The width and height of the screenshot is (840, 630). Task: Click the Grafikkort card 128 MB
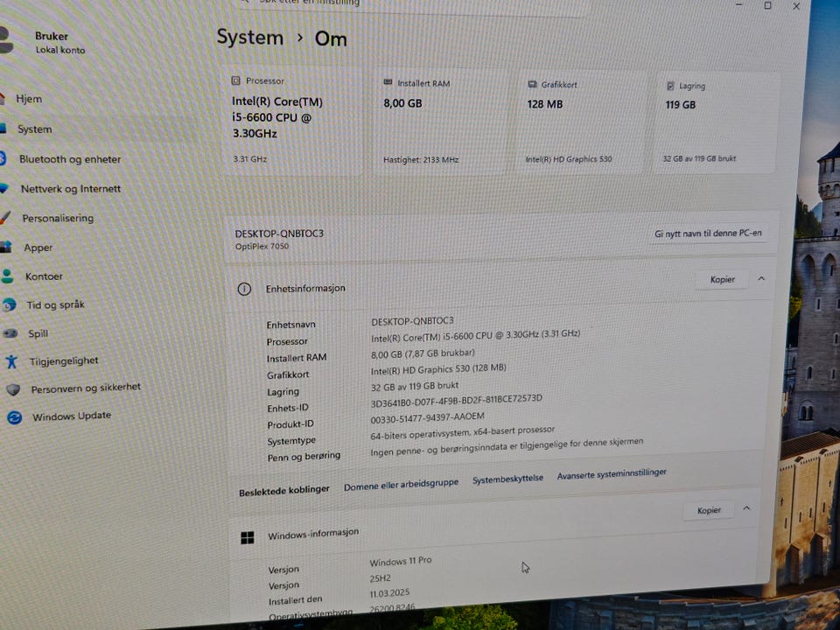[581, 123]
